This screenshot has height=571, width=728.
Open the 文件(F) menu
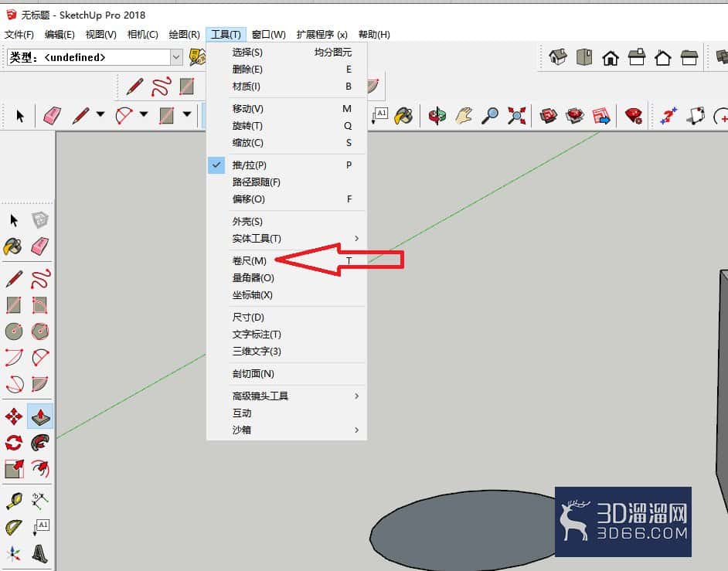click(x=19, y=34)
